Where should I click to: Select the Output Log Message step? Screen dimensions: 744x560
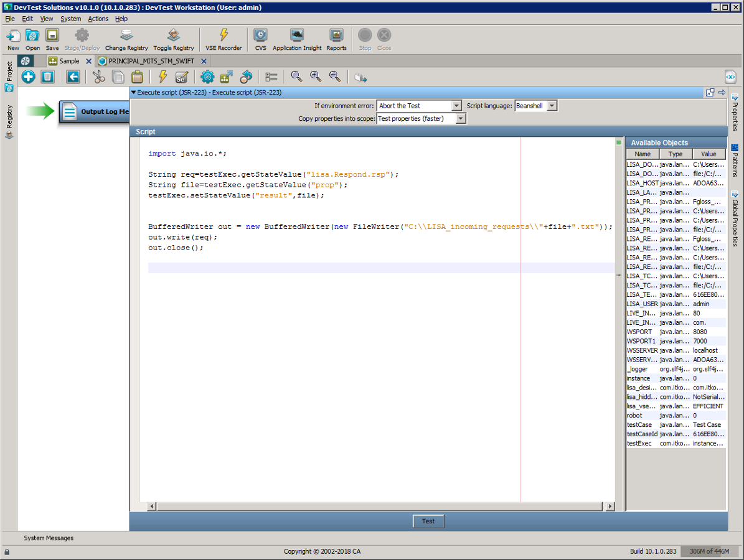[x=95, y=111]
